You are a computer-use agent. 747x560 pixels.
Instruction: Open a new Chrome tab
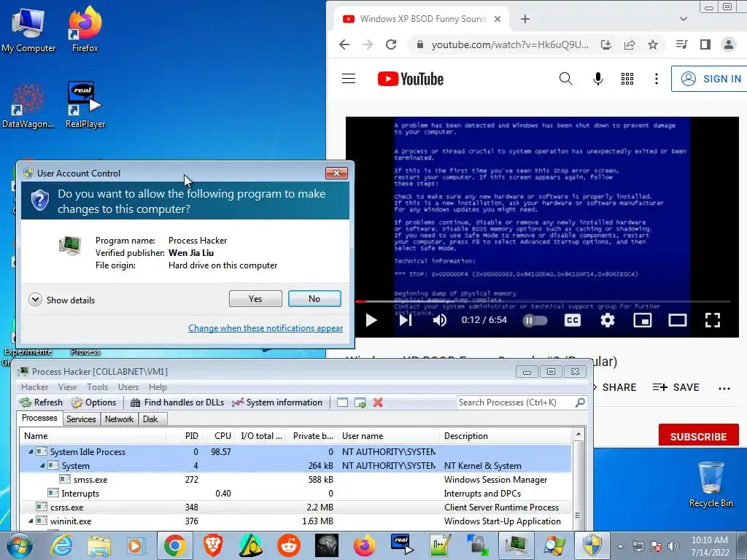tap(525, 19)
